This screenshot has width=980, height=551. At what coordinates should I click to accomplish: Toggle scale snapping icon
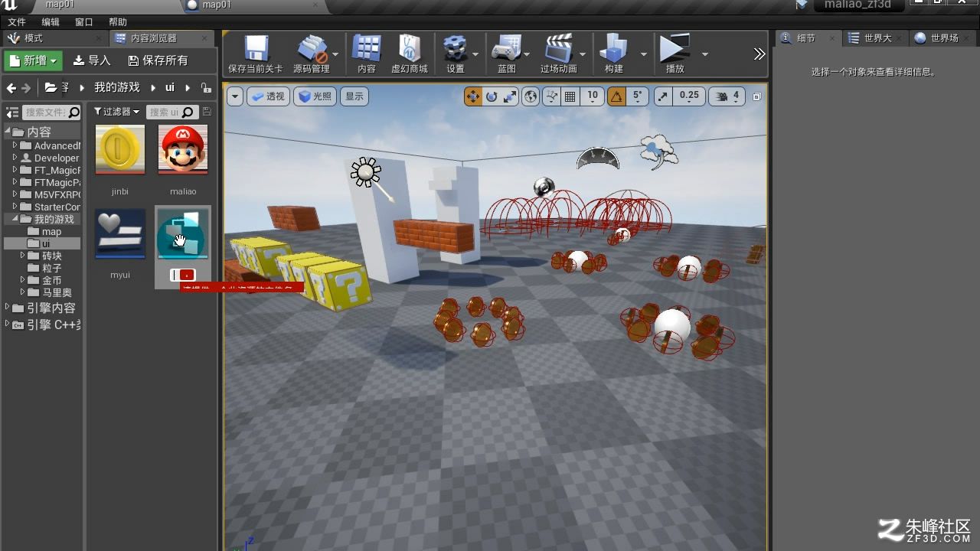[663, 96]
